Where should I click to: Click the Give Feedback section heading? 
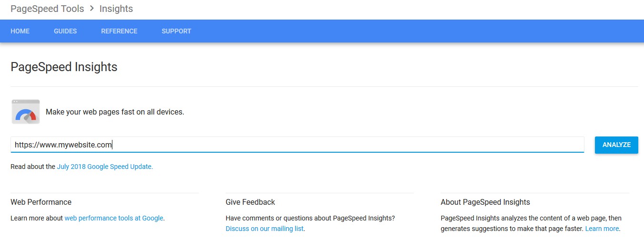click(250, 202)
